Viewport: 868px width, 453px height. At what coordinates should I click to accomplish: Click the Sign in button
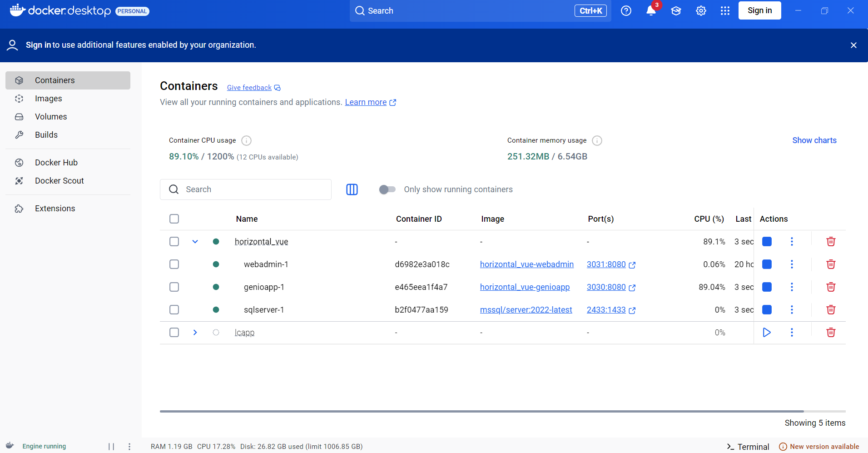coord(759,10)
